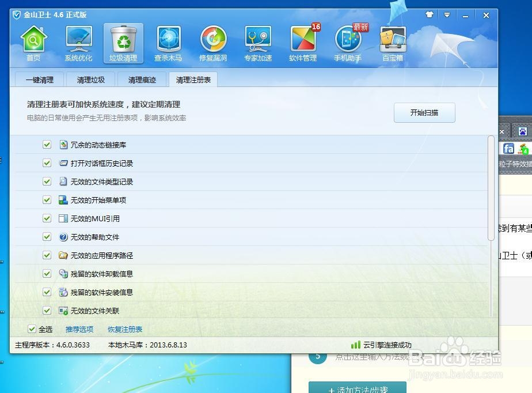This screenshot has width=532, height=393.
Task: Click the 冗余的动态链接库 row icon
Action: 63,145
